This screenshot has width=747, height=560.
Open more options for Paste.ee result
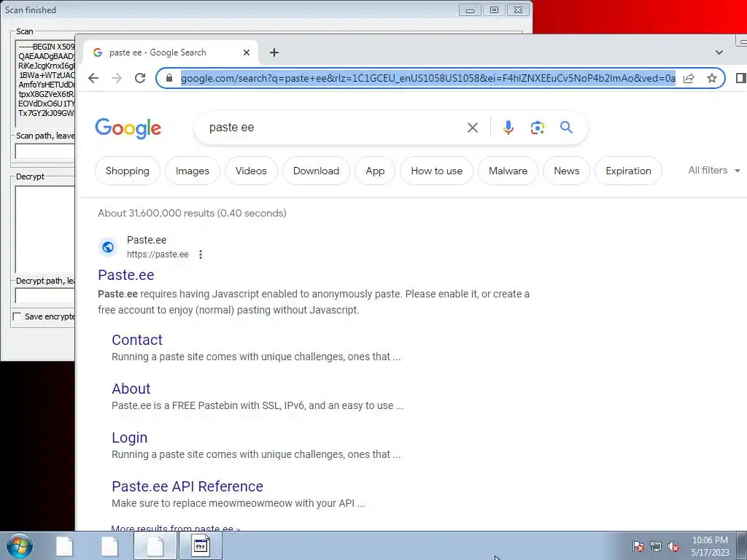[201, 254]
